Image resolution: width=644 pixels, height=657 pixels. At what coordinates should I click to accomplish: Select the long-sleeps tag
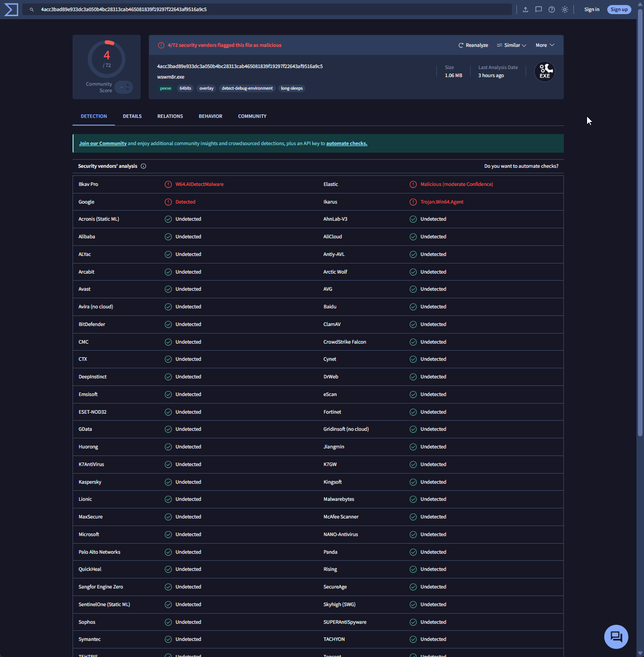click(x=292, y=89)
